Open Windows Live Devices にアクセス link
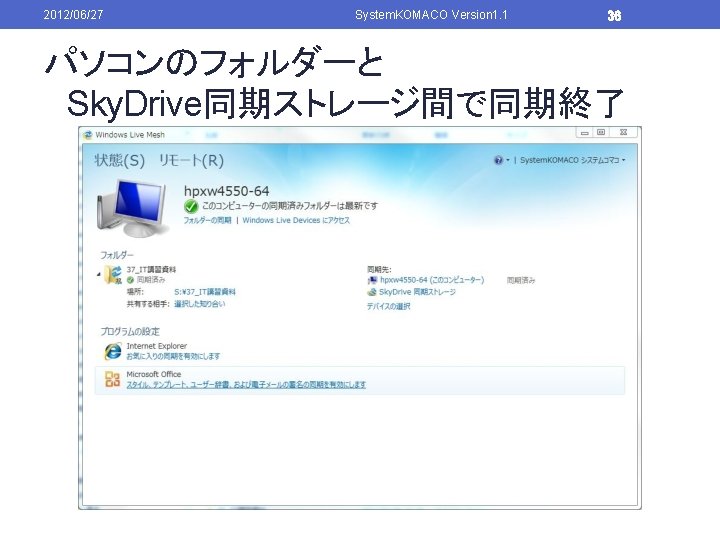 [296, 220]
